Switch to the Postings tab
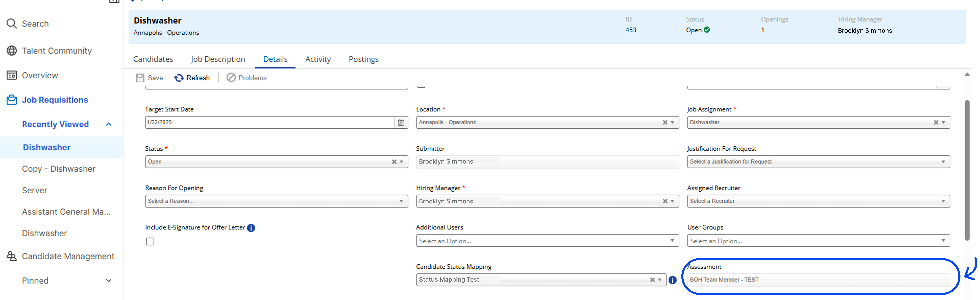This screenshot has width=980, height=300. 364,59
